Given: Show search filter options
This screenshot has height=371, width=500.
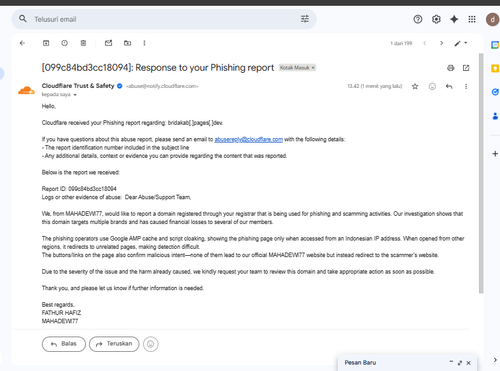Looking at the screenshot, I should point(305,19).
